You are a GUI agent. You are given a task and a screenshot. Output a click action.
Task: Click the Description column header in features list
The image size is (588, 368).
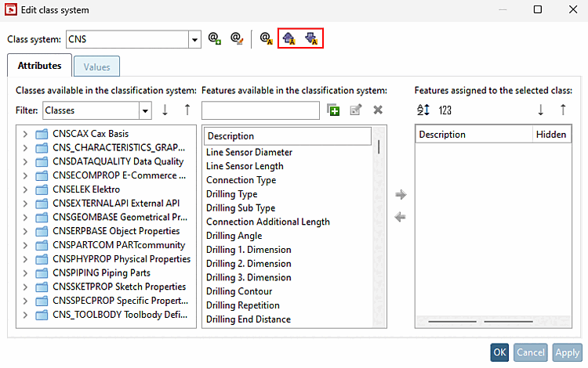click(288, 136)
